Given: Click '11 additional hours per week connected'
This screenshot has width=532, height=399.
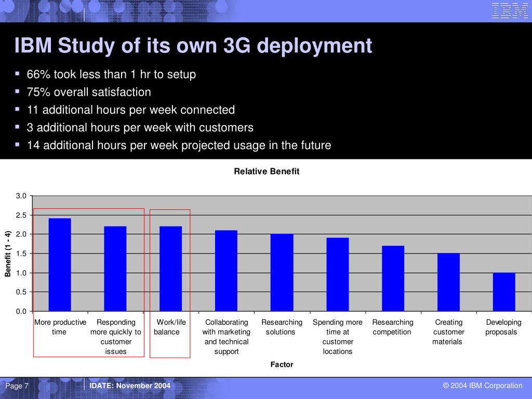Looking at the screenshot, I should 131,110.
